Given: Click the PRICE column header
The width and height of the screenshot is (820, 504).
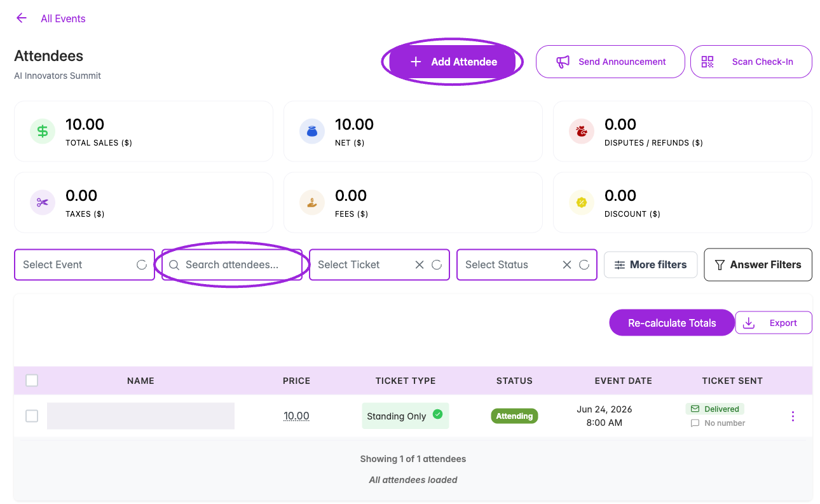Looking at the screenshot, I should coord(296,381).
